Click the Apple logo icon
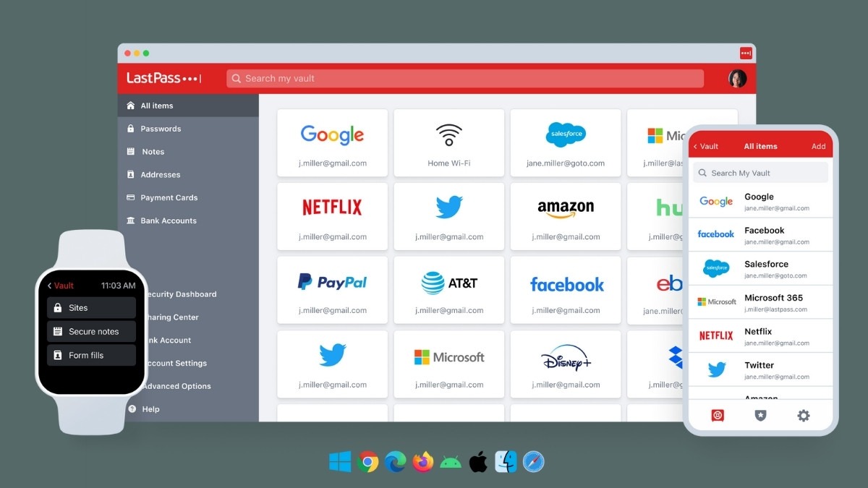868x488 pixels. 478,461
